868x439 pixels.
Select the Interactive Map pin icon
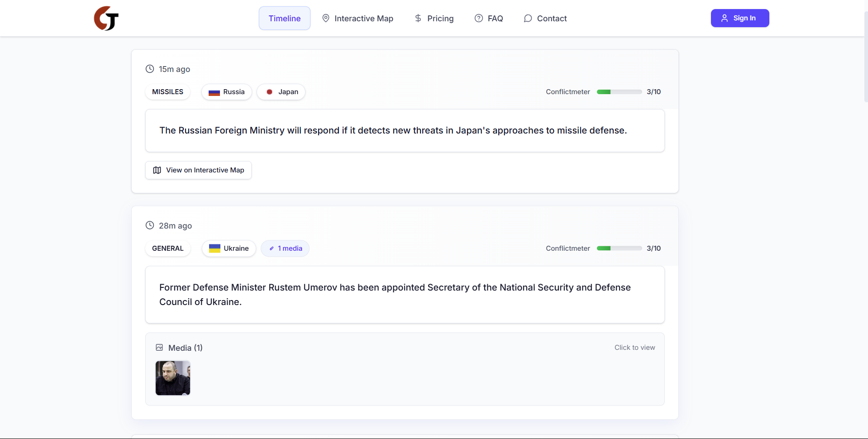point(325,19)
